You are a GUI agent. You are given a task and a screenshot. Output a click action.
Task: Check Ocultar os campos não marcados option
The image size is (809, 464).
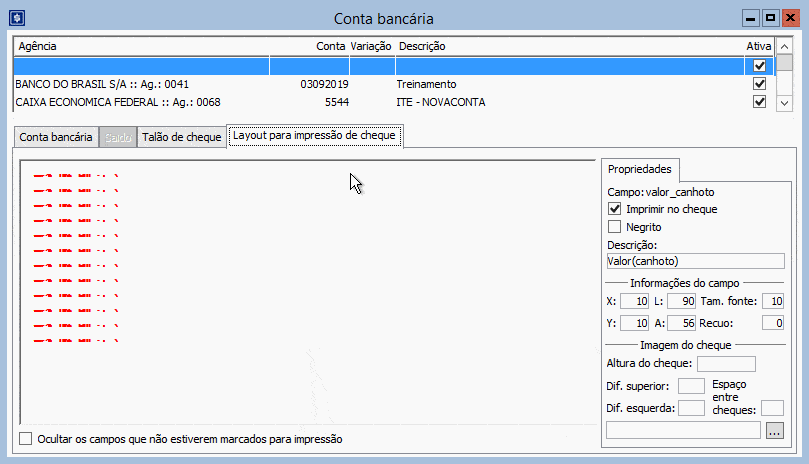tap(26, 439)
